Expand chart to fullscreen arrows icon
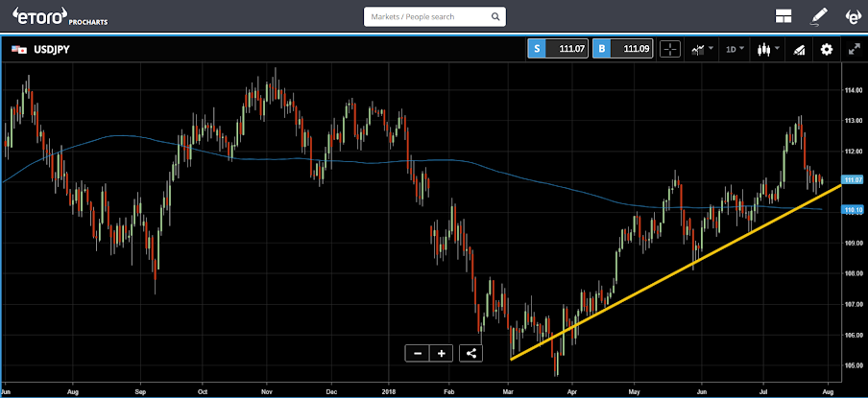This screenshot has height=398, width=868. click(x=855, y=49)
